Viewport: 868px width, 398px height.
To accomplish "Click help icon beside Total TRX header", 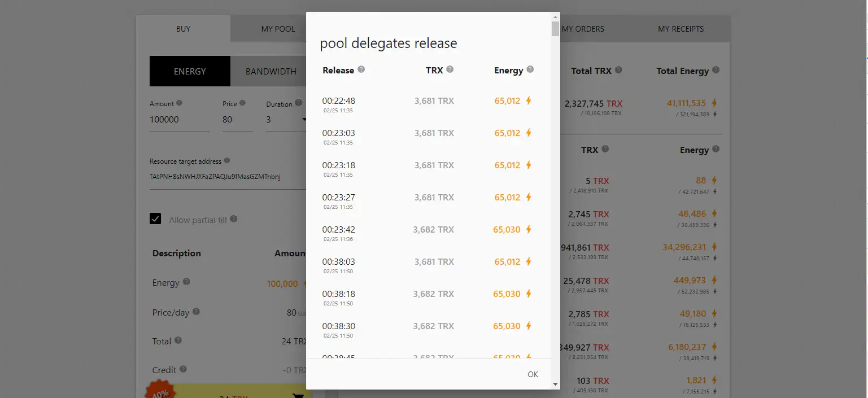I will click(618, 70).
